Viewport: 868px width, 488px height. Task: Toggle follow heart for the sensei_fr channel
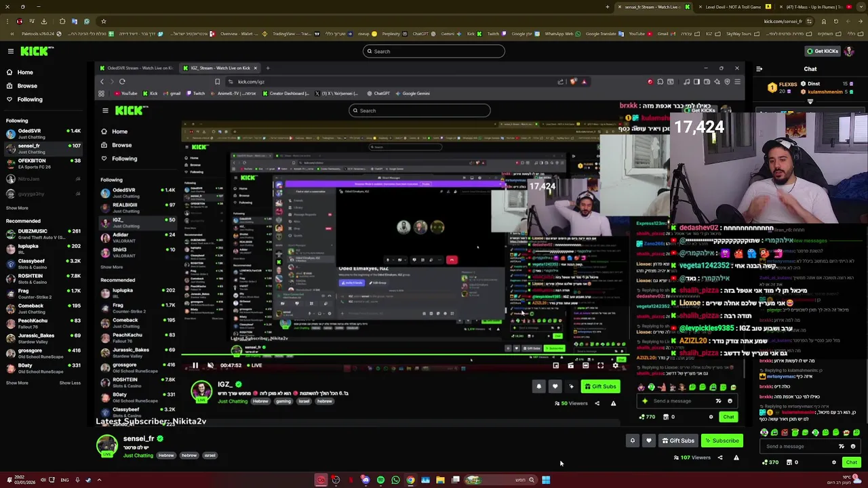click(649, 441)
